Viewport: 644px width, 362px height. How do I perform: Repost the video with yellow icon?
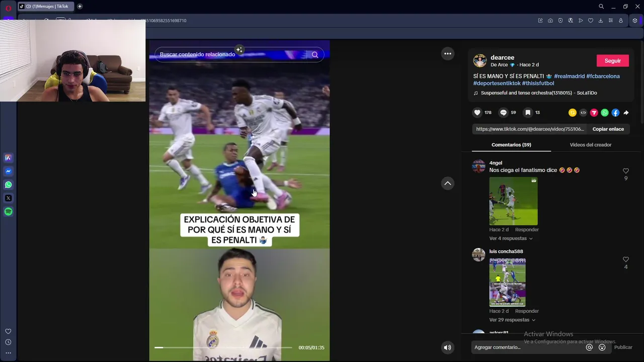tap(573, 113)
